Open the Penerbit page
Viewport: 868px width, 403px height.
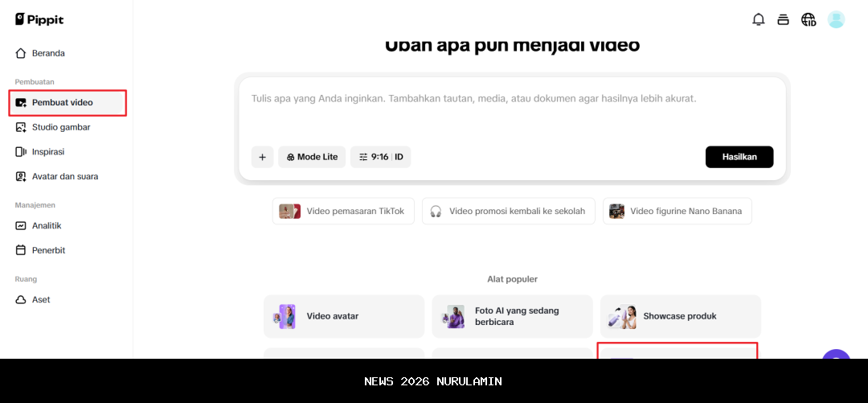coord(48,250)
